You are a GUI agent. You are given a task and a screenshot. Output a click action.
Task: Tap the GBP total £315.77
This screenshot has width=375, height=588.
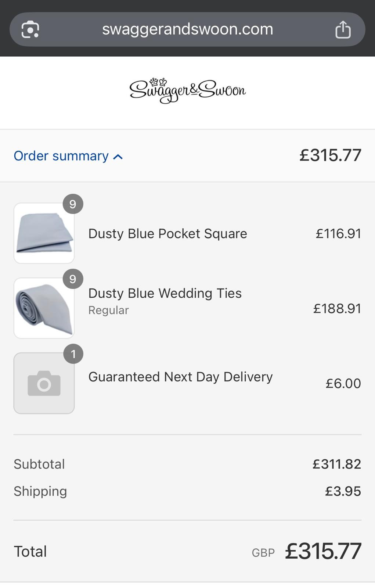click(323, 551)
